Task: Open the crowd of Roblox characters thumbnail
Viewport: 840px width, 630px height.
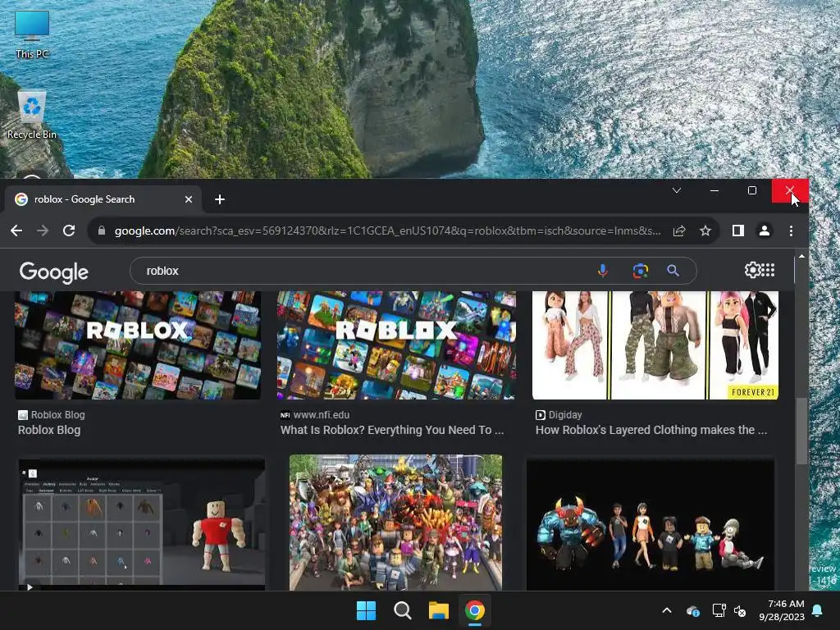Action: point(396,523)
